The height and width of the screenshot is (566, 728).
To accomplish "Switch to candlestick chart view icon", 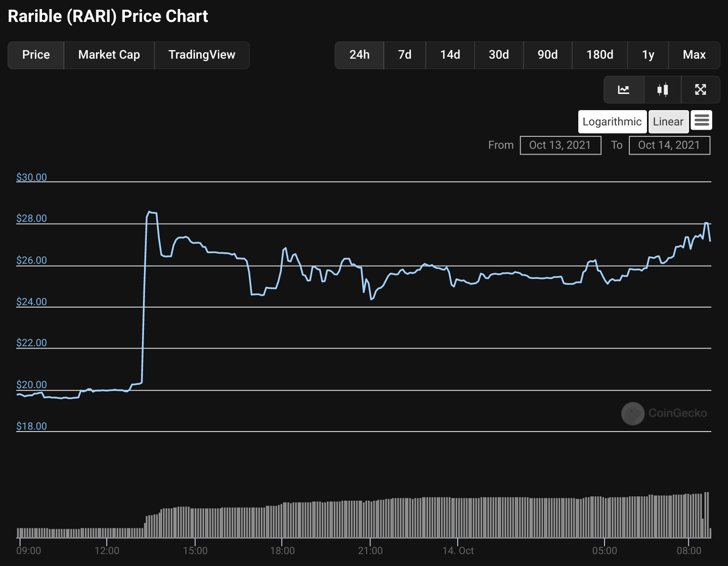I will click(663, 90).
